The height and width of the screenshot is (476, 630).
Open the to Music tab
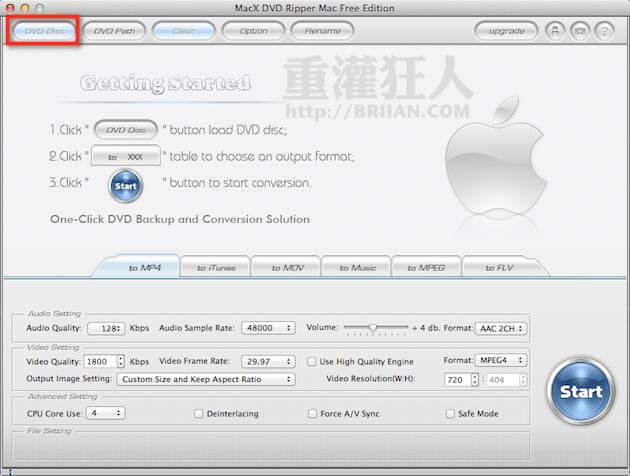click(x=357, y=267)
